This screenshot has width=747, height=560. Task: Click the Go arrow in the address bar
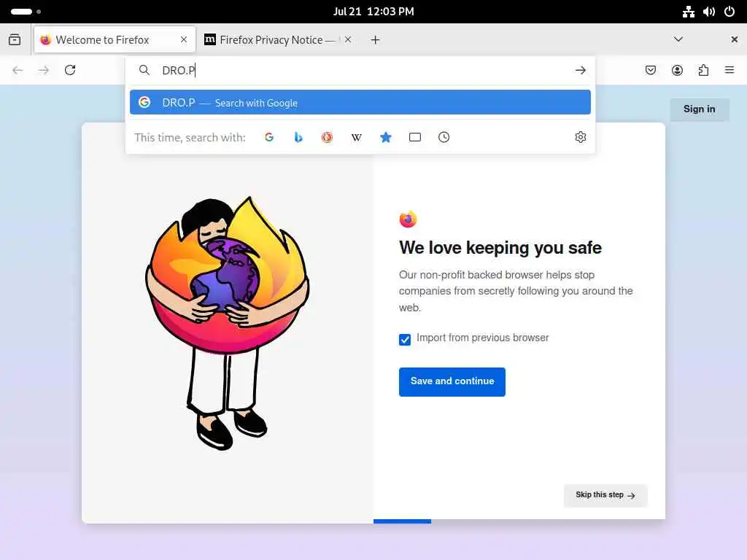pyautogui.click(x=580, y=71)
